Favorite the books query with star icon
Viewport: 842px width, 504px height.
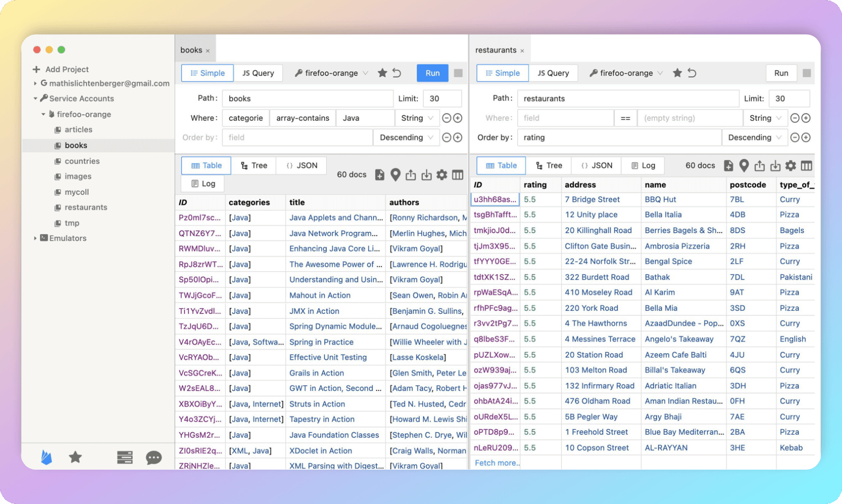[x=382, y=73]
